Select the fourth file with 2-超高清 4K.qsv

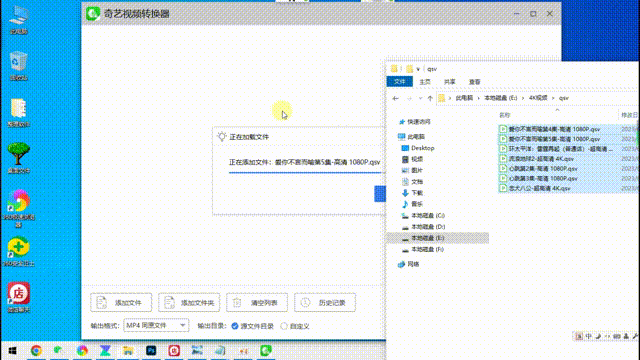click(541, 159)
